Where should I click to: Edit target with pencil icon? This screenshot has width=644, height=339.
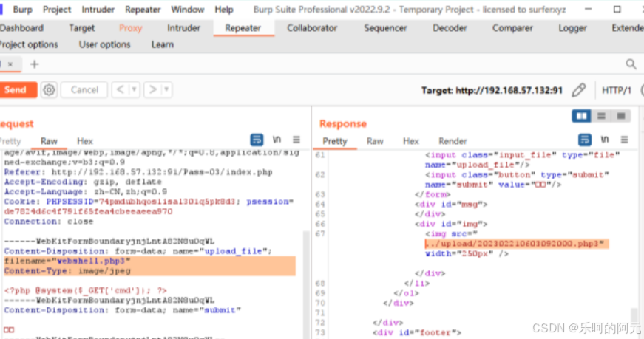pyautogui.click(x=579, y=90)
